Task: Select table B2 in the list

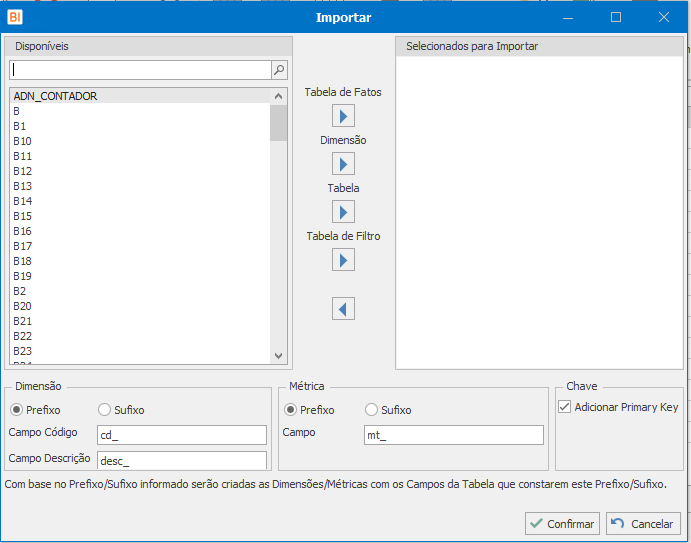Action: click(140, 291)
